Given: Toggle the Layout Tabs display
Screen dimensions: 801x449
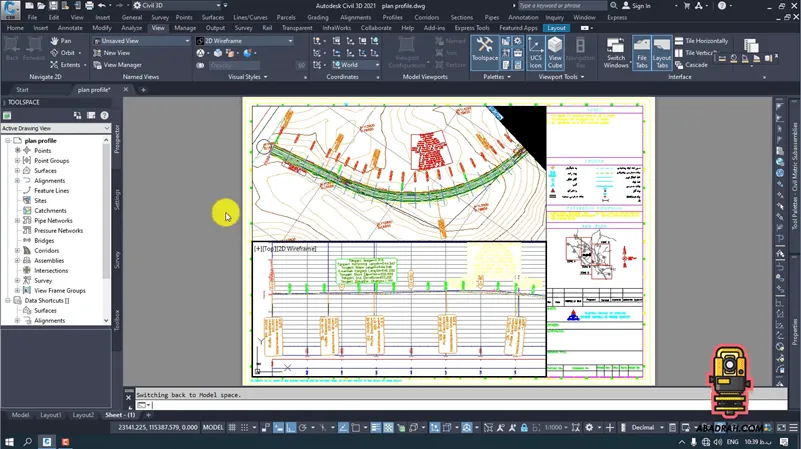Looking at the screenshot, I should 661,52.
